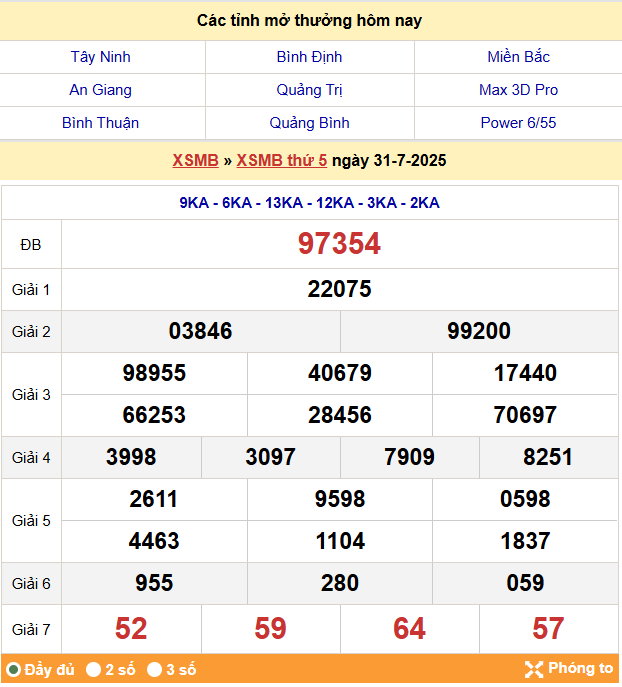This screenshot has height=687, width=622.
Task: Click the ĐB row label
Action: coord(31,244)
